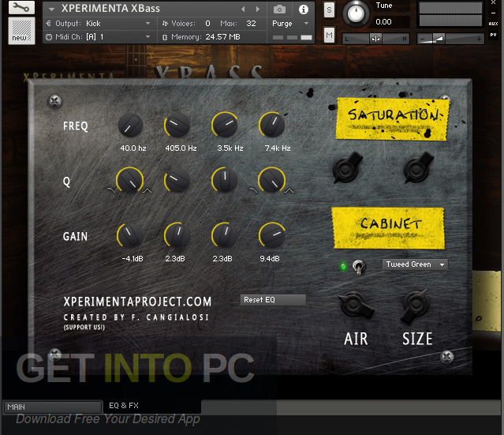504x435 pixels.
Task: Click the green cabinet LED indicator
Action: coord(343,266)
